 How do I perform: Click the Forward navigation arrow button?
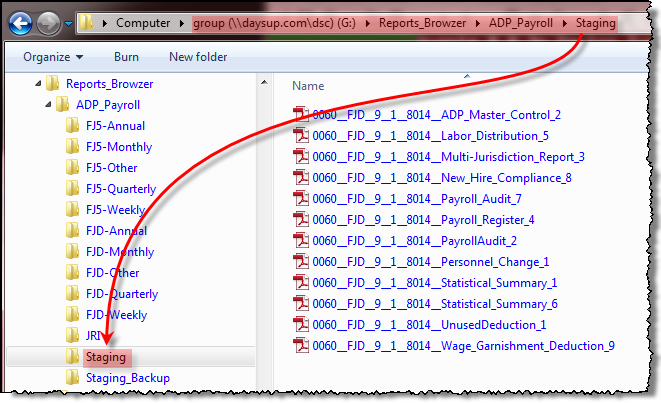47,21
